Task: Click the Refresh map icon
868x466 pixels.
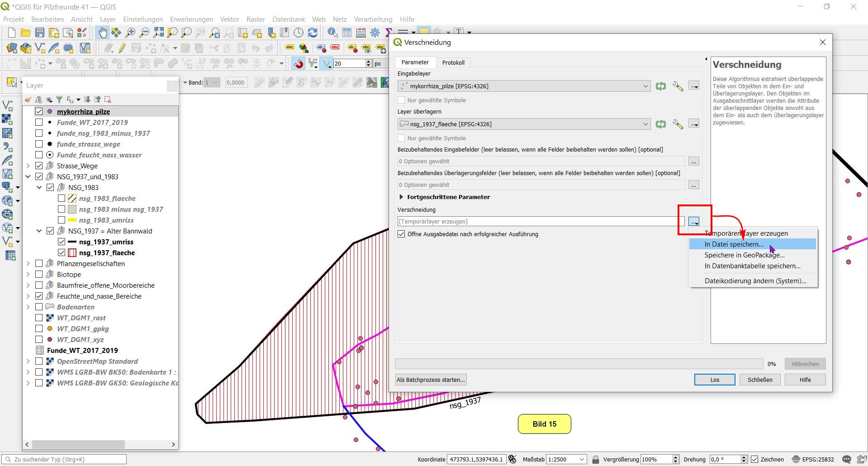Action: coord(313,33)
